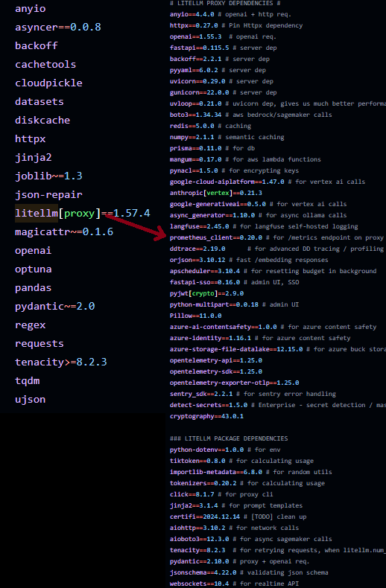Select the pandas line
Image resolution: width=386 pixels, height=588 pixels.
click(34, 287)
